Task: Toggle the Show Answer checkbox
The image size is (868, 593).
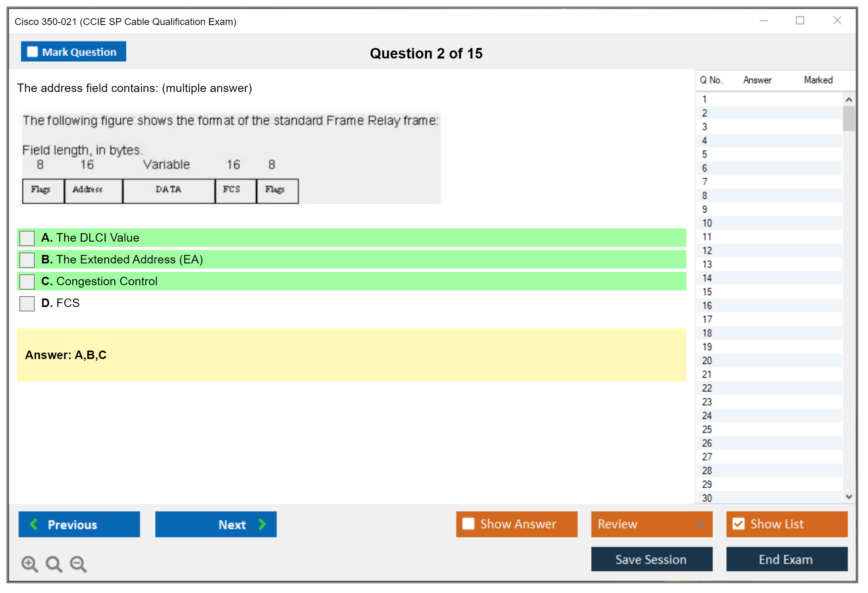Action: point(468,524)
